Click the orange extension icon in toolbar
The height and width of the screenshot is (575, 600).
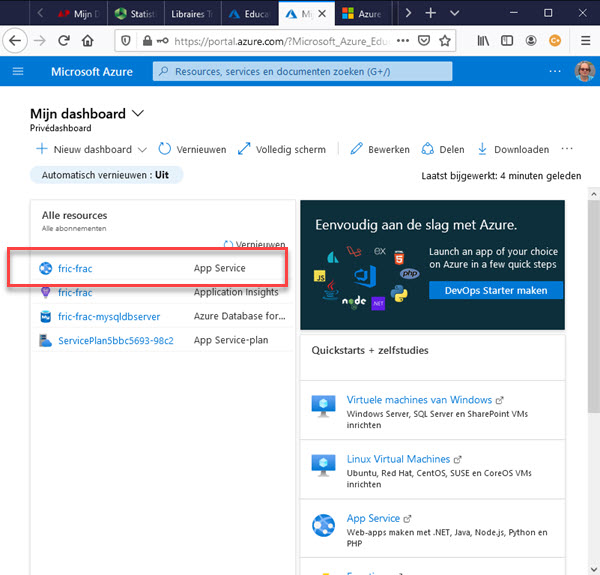coord(555,41)
